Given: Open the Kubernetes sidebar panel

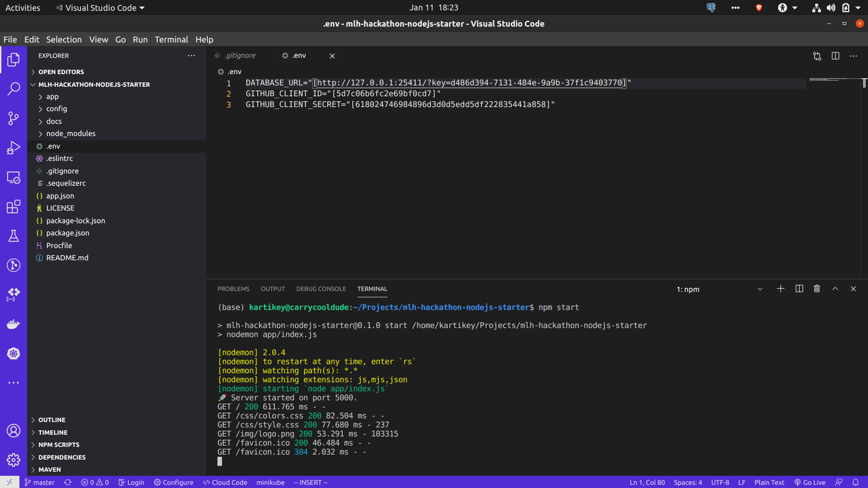Looking at the screenshot, I should click(x=14, y=353).
